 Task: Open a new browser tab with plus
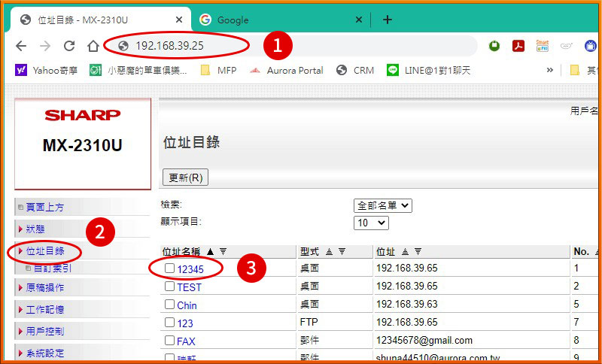tap(388, 20)
